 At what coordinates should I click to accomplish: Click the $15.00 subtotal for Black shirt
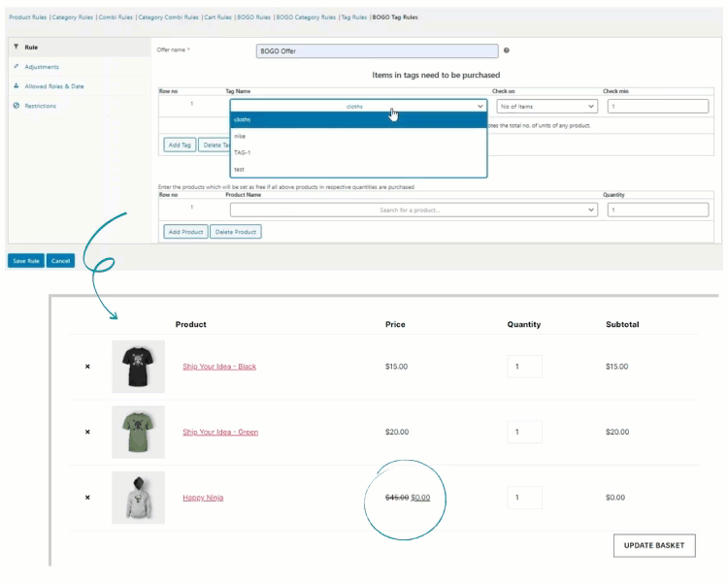point(617,367)
